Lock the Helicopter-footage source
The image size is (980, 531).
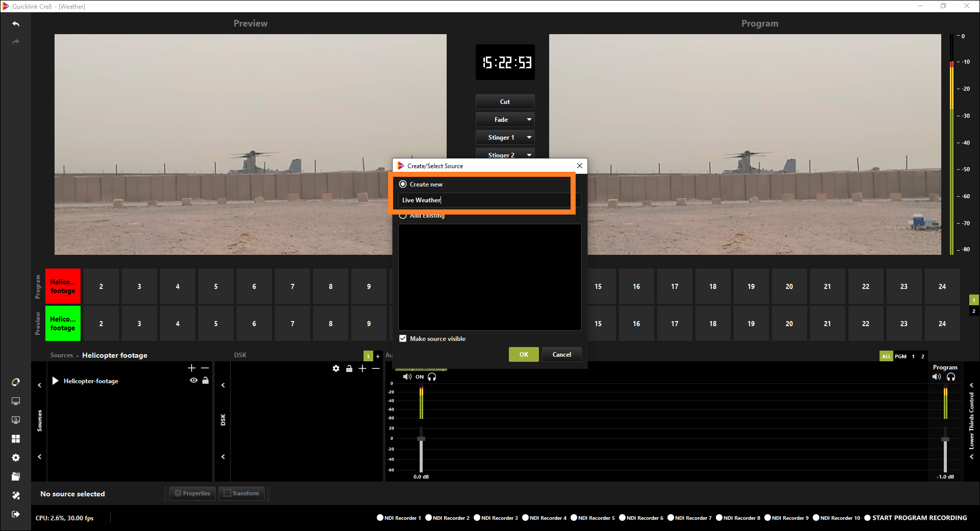205,381
